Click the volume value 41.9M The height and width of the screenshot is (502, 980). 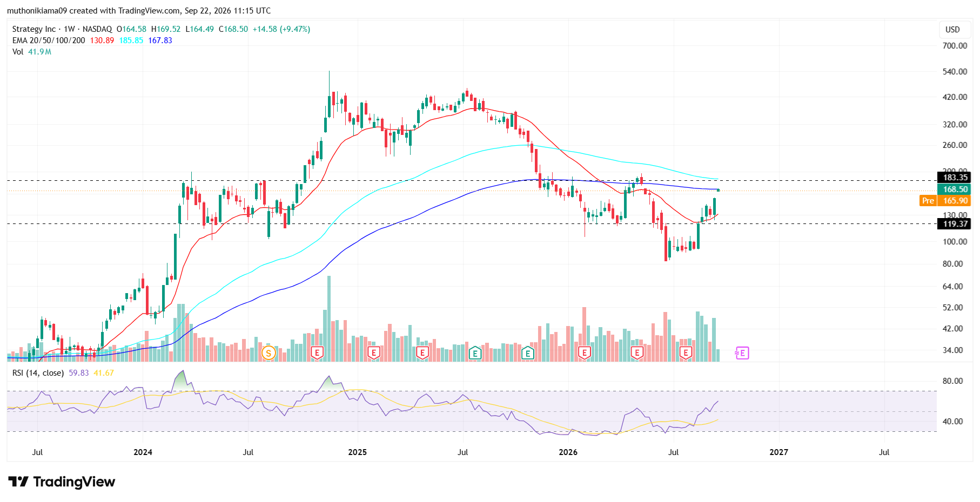[39, 52]
